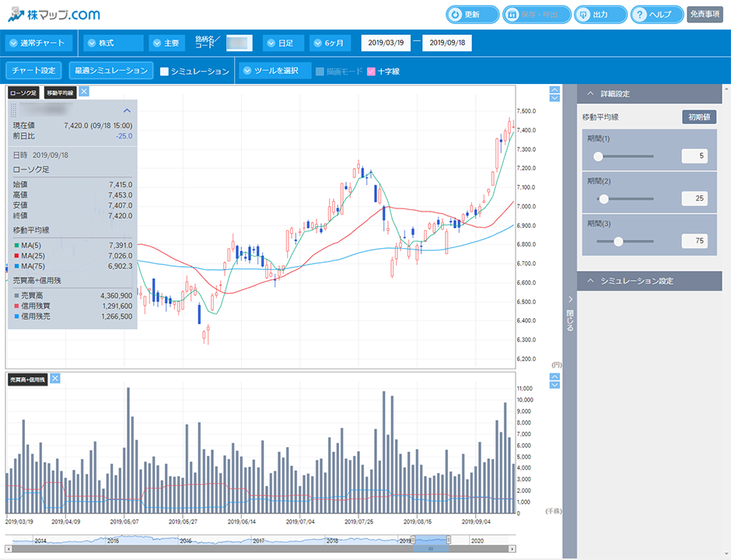The image size is (731, 560).
Task: Click the 期間(3) value field 75
Action: pos(694,240)
